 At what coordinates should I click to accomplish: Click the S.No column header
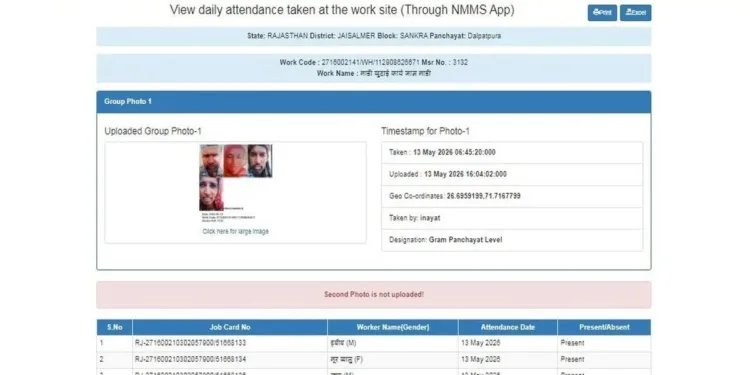point(115,328)
